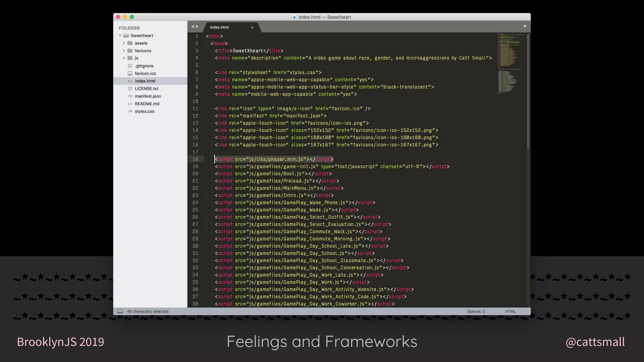Viewport: 644px width, 362px height.
Task: Click the vertical editor scrollbar
Action: [x=528, y=91]
